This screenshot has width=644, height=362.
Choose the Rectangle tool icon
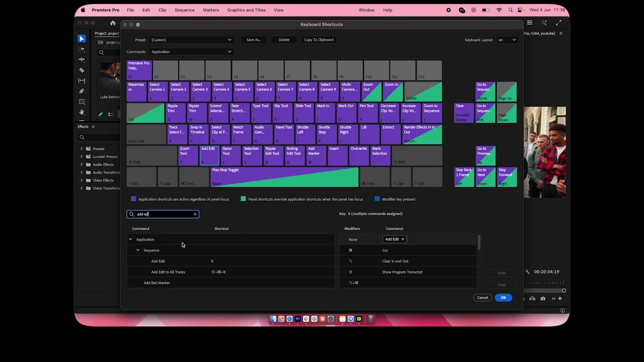82,102
